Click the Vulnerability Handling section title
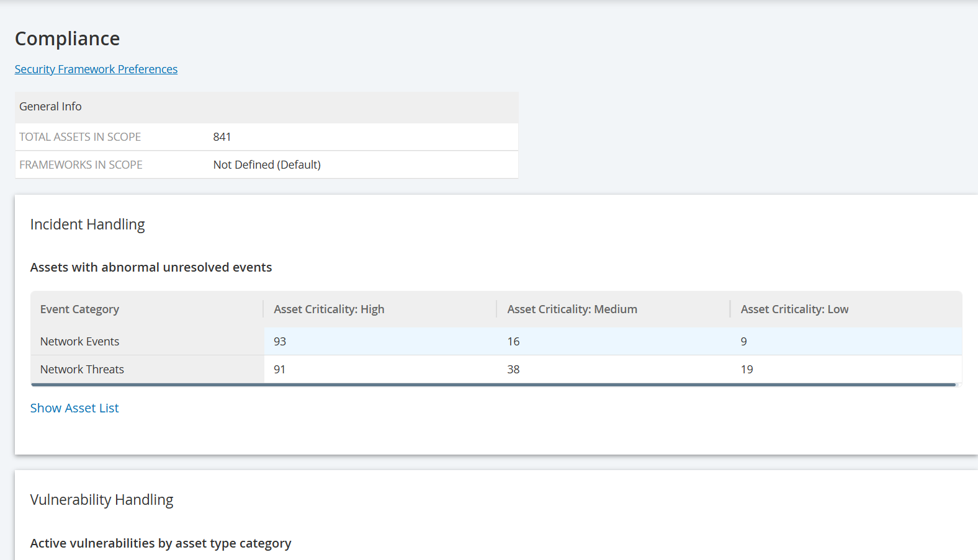978x560 pixels. [102, 500]
